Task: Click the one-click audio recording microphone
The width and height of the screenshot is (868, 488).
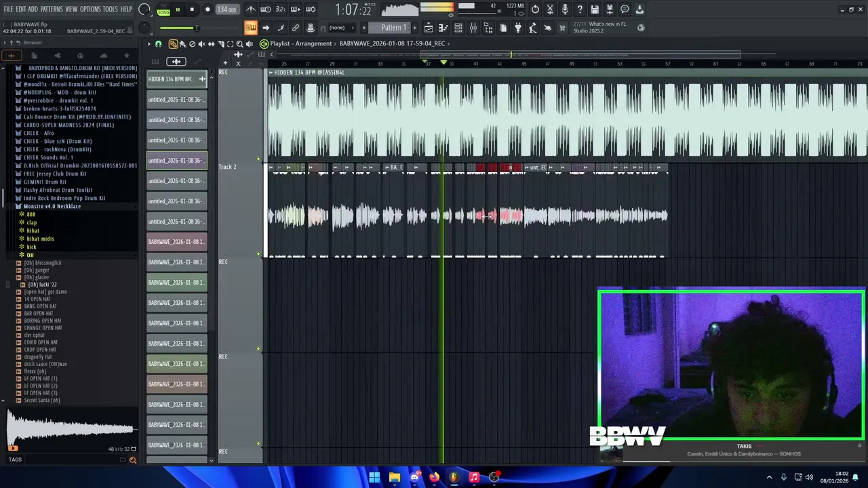Action: click(565, 9)
